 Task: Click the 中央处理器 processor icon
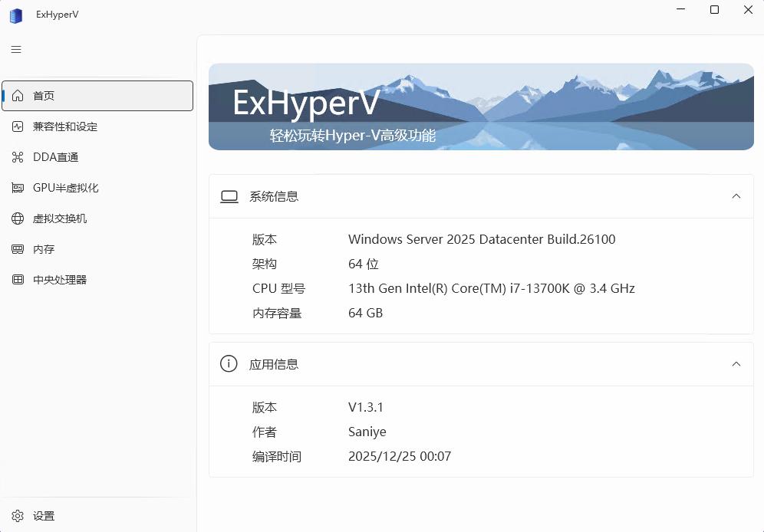point(18,280)
